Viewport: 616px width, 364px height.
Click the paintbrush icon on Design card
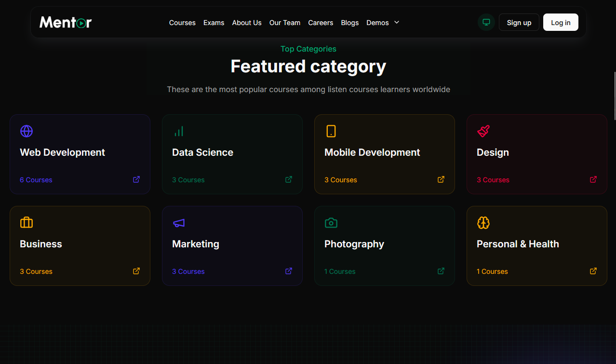click(x=483, y=131)
